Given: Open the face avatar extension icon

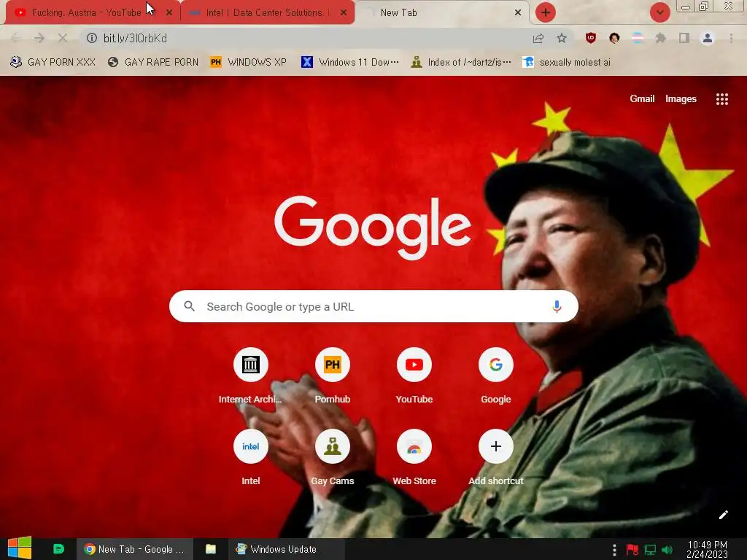Looking at the screenshot, I should pyautogui.click(x=614, y=38).
